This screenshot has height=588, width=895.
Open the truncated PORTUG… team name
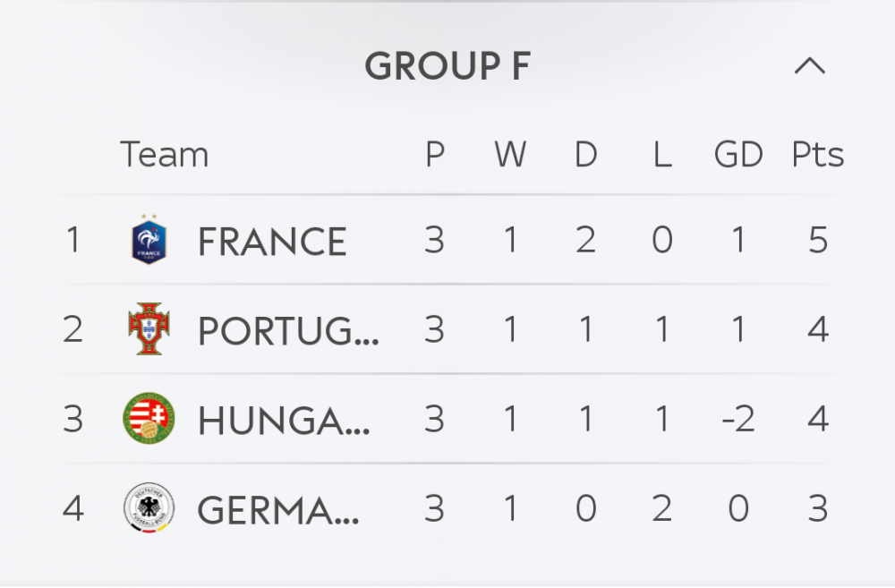(288, 331)
